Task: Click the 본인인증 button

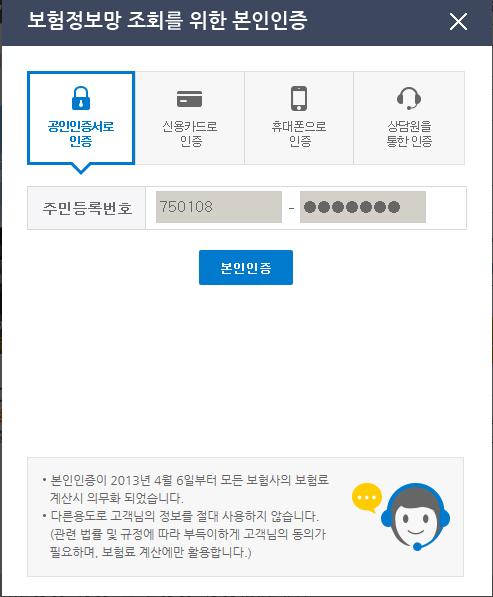Action: coord(246,267)
